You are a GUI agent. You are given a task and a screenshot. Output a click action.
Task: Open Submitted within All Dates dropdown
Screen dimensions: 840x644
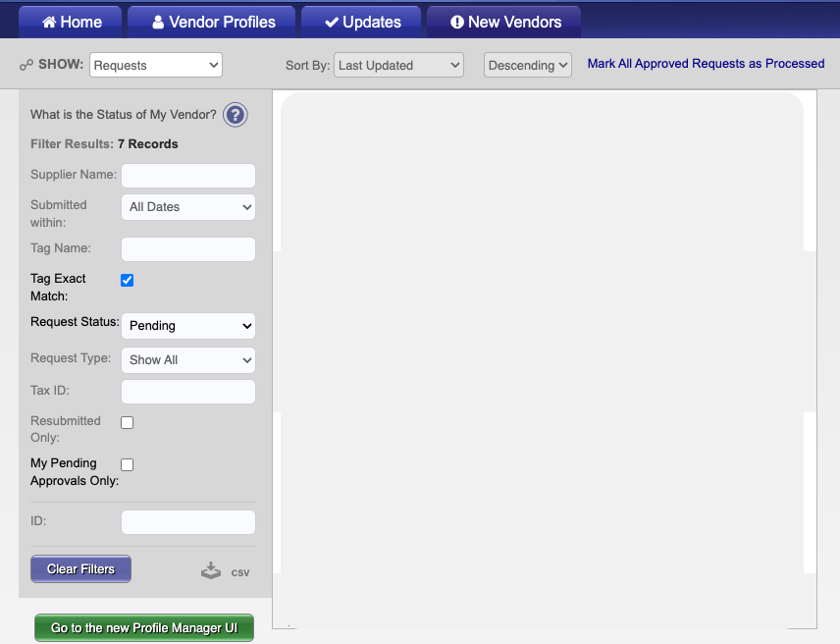pos(188,207)
